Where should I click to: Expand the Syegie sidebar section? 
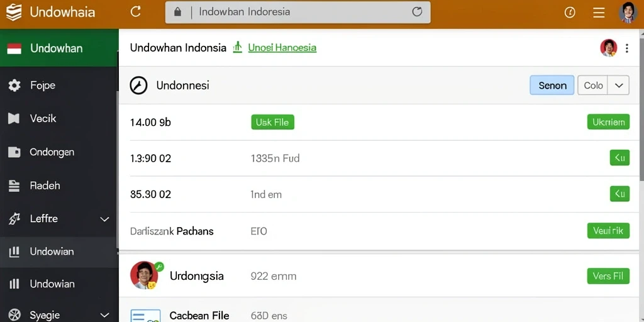coord(105,315)
